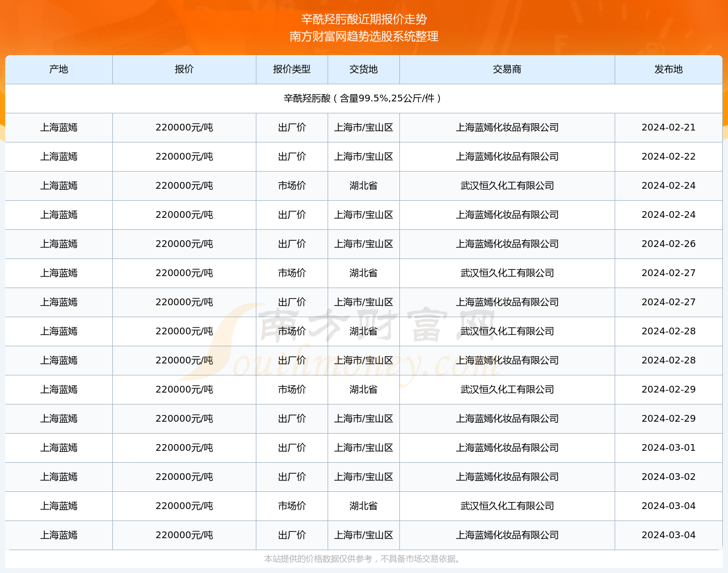Click 湖北省 in the 2024-02-27 row
Viewport: 728px width, 573px height.
coord(363,273)
